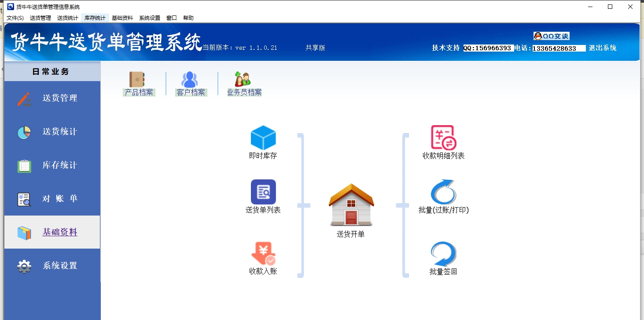644x320 pixels.
Task: Open the 窗口 menu
Action: coord(172,18)
